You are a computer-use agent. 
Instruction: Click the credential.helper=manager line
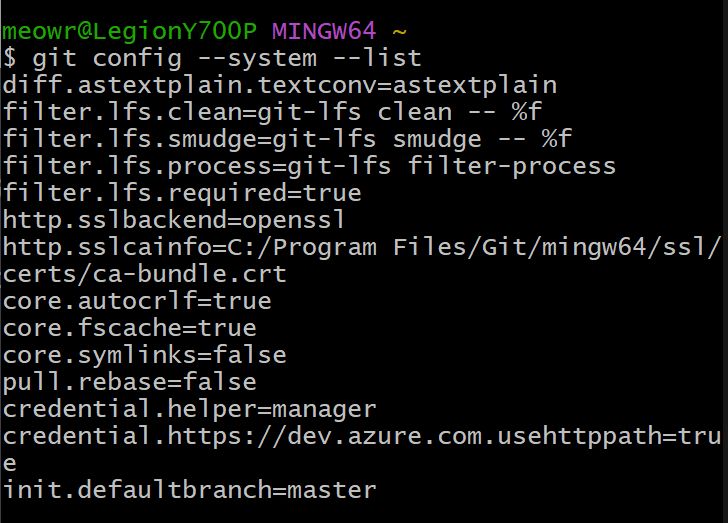[x=190, y=409]
